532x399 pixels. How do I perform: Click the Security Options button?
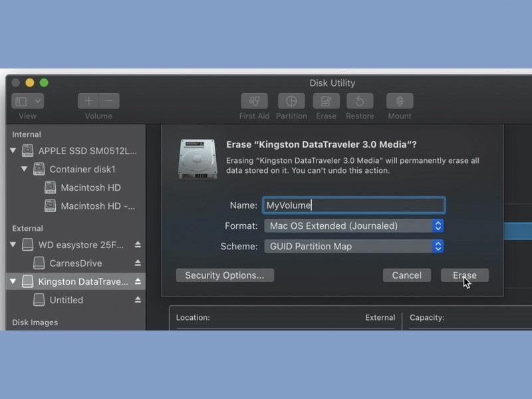tap(225, 275)
